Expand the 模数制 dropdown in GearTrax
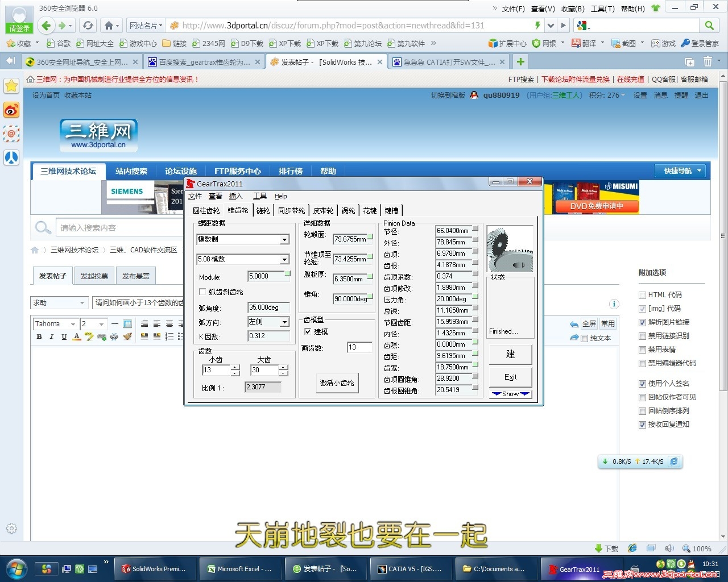728x582 pixels. pyautogui.click(x=284, y=240)
